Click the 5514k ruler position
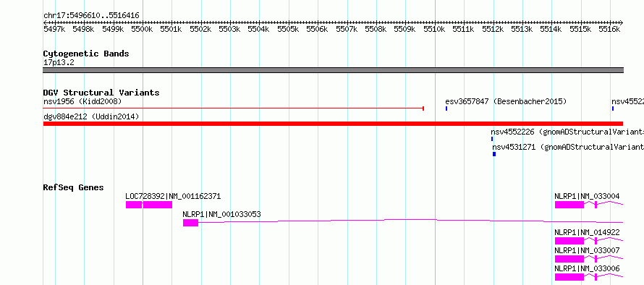The image size is (644, 285). click(551, 29)
